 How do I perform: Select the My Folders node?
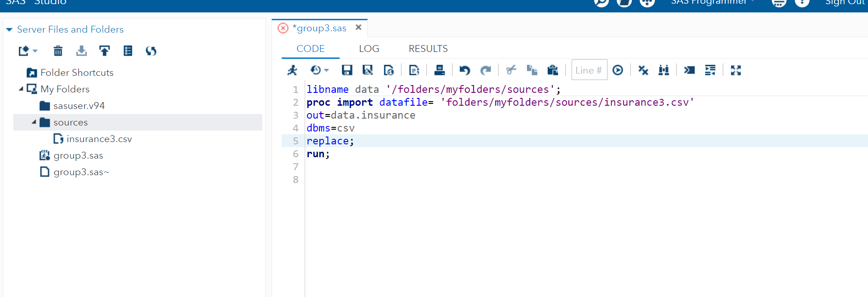point(65,89)
